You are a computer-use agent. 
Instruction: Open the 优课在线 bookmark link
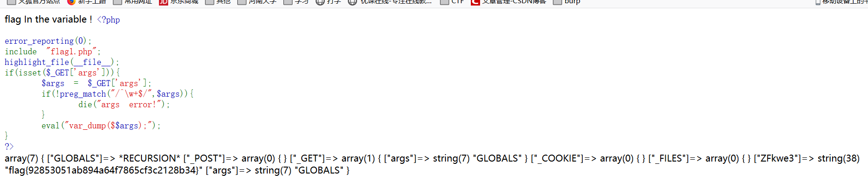[390, 2]
